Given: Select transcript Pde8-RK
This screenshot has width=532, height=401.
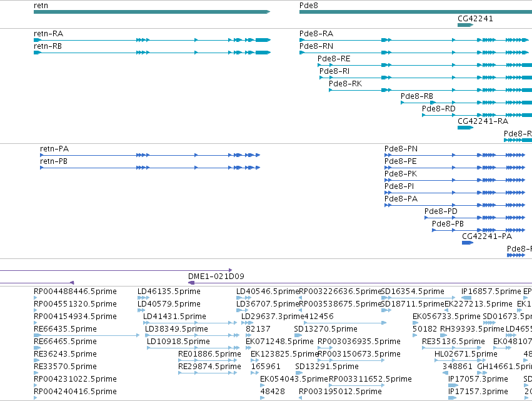Looking at the screenshot, I should [x=345, y=84].
